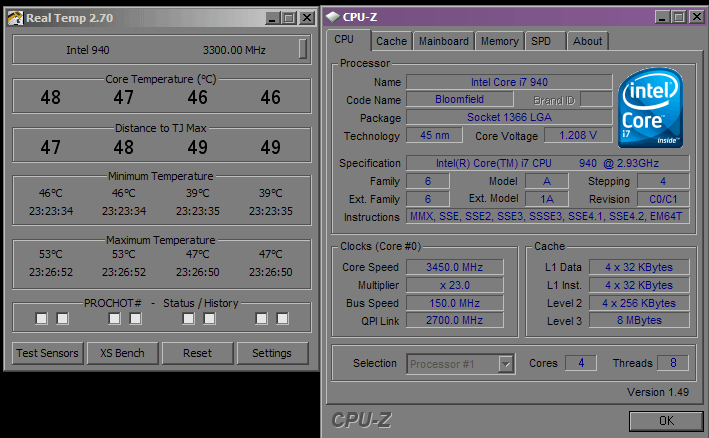Click the Threads value 8

[673, 363]
